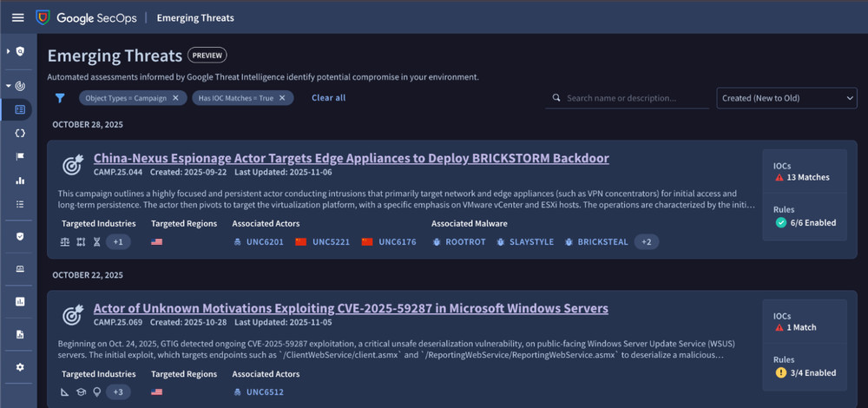868x408 pixels.
Task: Open the Created (New to Old) sort dropdown
Action: (x=786, y=98)
